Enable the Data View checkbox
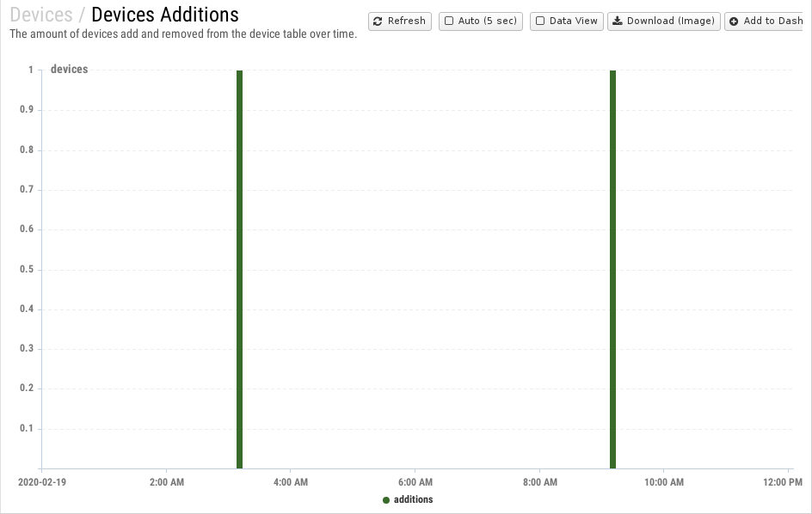 coord(540,21)
